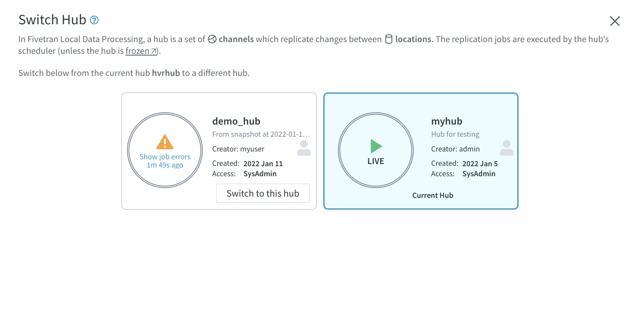Open the frozen documentation link
Viewport: 644px width, 329px height.
(x=138, y=51)
